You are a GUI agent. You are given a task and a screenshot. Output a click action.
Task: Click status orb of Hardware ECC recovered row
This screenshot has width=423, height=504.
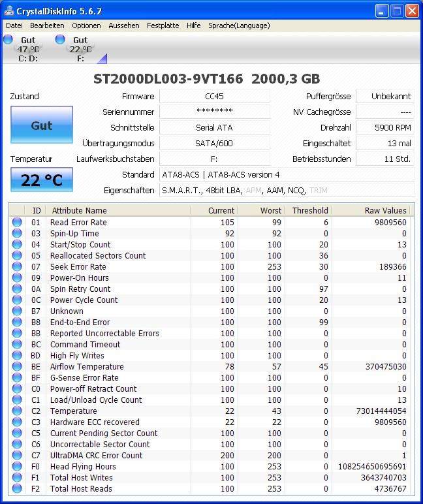pyautogui.click(x=17, y=422)
